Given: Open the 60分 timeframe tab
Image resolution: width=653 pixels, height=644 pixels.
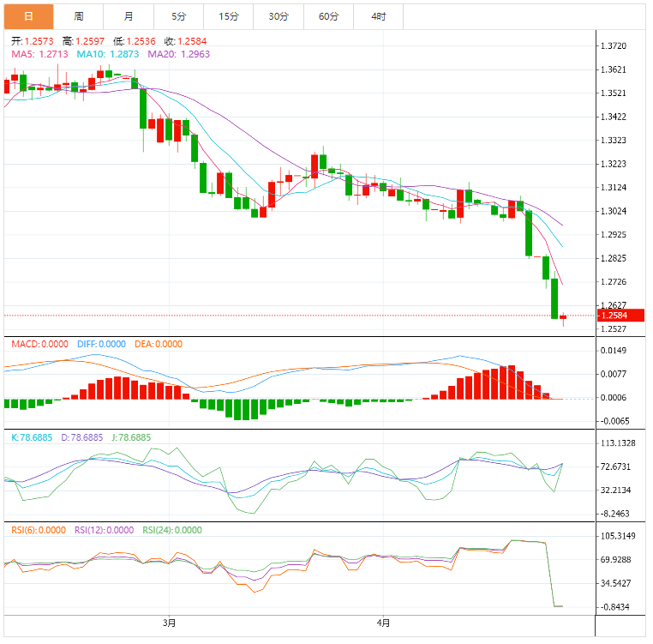Looking at the screenshot, I should (x=328, y=16).
